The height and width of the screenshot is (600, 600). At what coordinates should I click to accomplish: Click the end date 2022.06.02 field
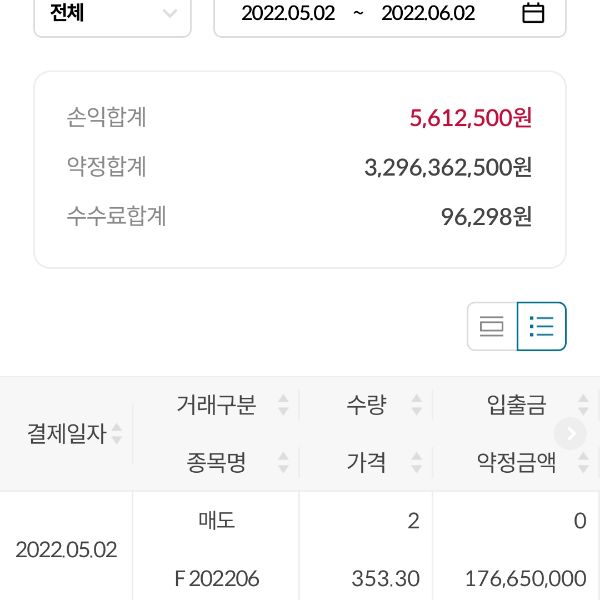[428, 14]
